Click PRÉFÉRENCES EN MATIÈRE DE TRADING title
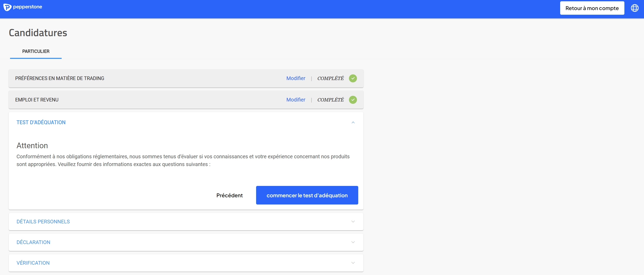The image size is (644, 275). click(60, 78)
